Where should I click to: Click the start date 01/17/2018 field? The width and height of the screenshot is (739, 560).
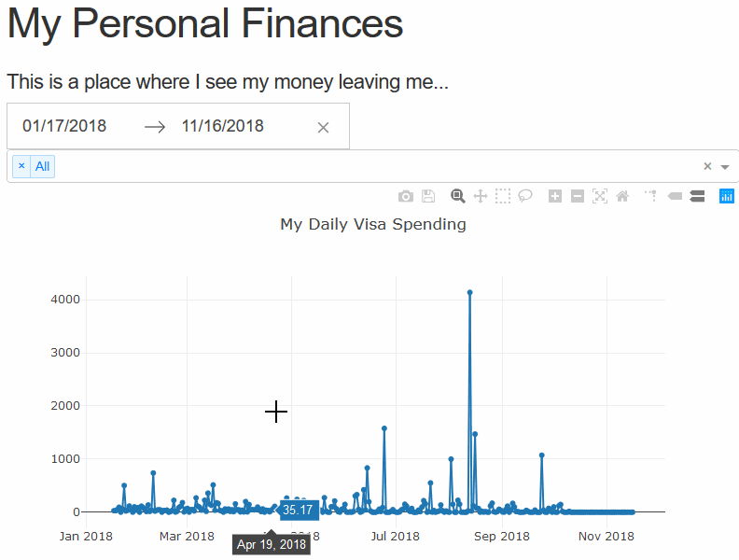click(x=65, y=126)
